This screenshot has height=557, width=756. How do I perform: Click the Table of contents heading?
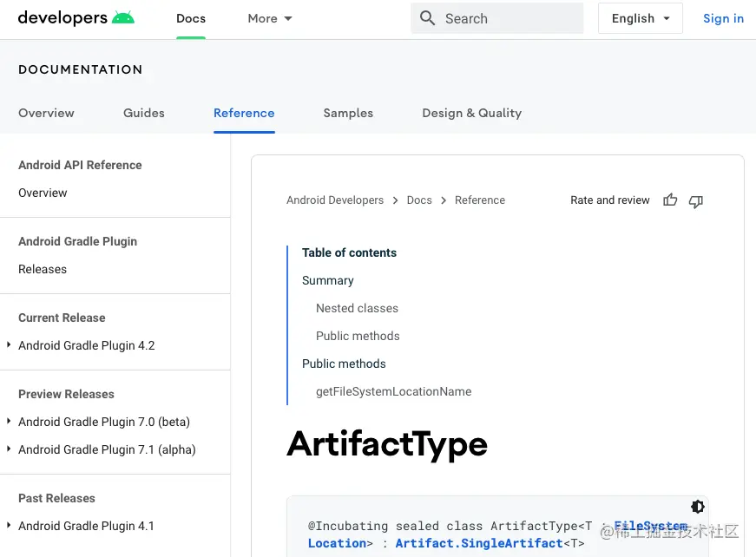click(x=349, y=252)
